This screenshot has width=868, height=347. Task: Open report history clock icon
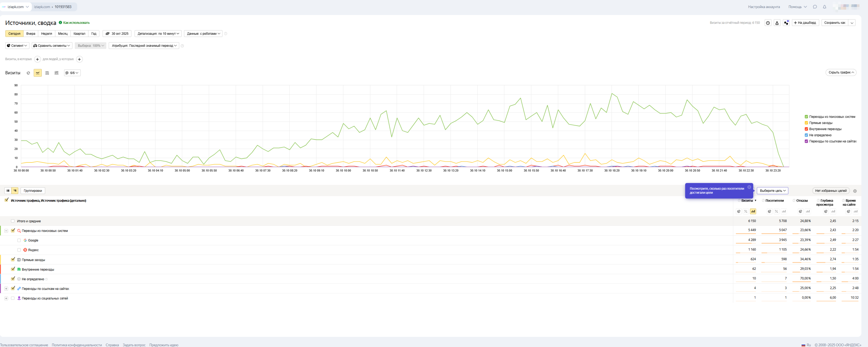tap(768, 23)
